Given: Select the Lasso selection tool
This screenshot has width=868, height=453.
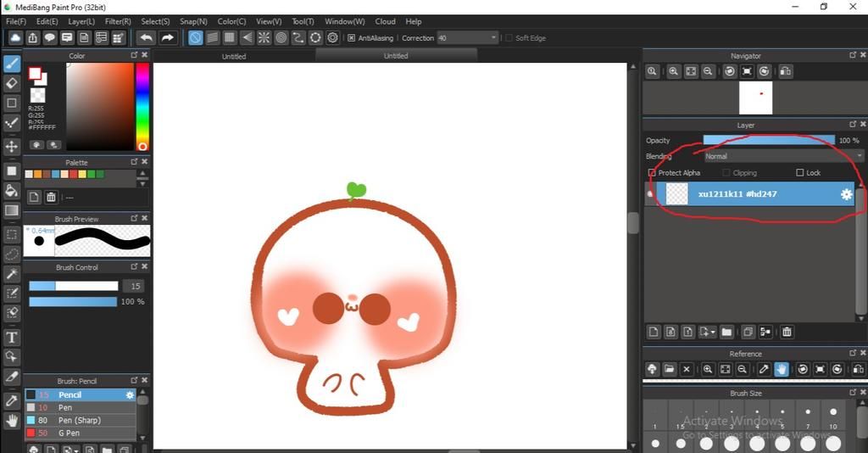Looking at the screenshot, I should click(x=12, y=254).
